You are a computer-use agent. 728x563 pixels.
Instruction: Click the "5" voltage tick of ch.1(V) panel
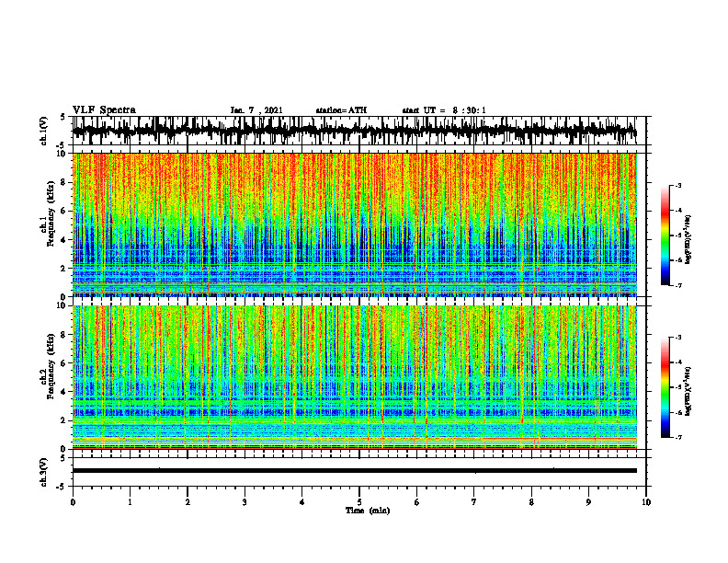tap(63, 117)
